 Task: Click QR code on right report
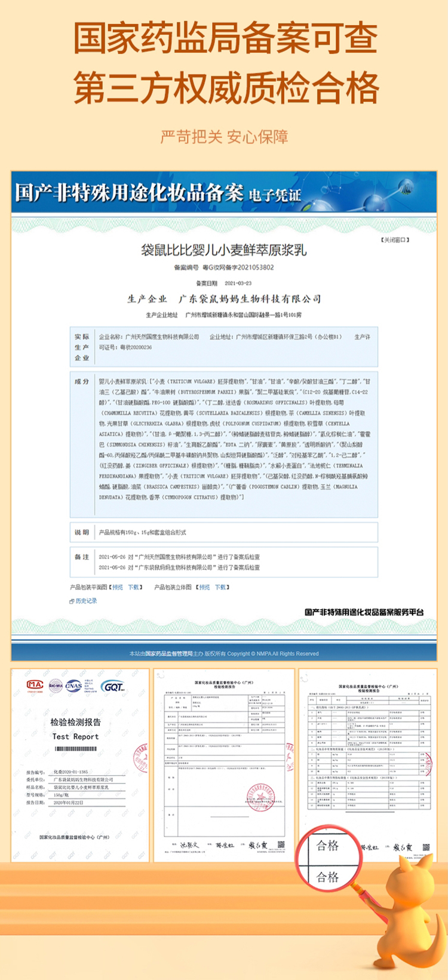(426, 847)
